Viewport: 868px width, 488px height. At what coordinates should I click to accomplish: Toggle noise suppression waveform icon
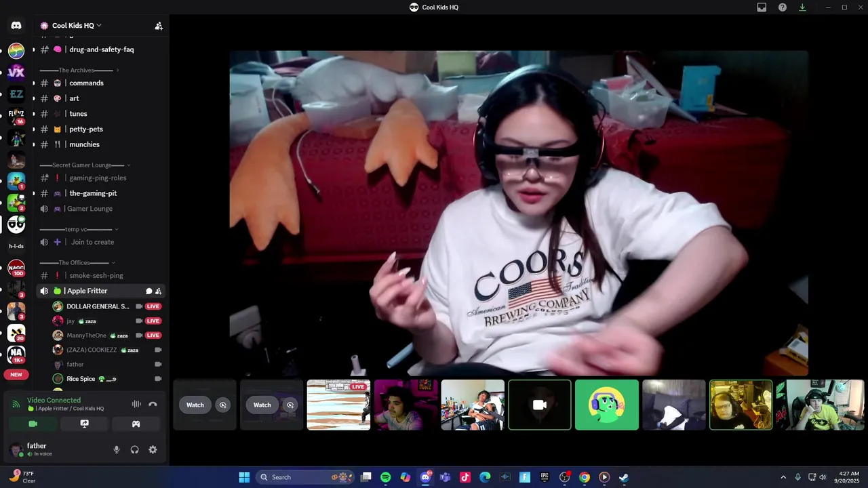[136, 404]
